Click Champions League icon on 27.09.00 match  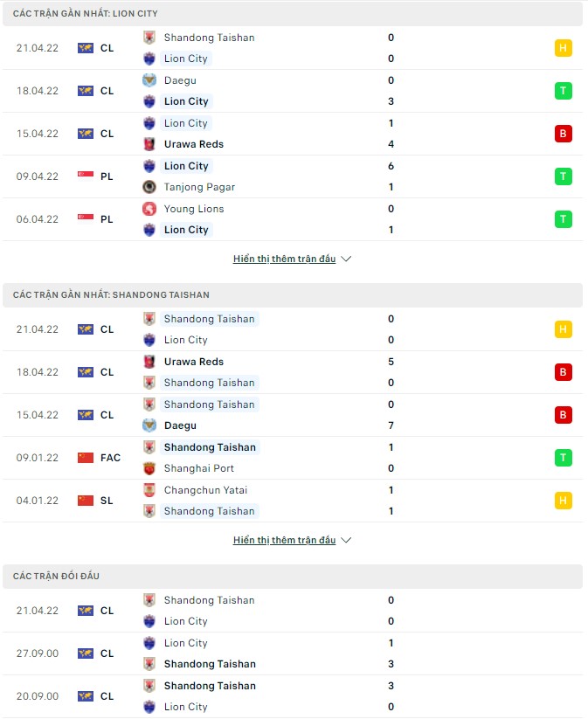point(86,653)
